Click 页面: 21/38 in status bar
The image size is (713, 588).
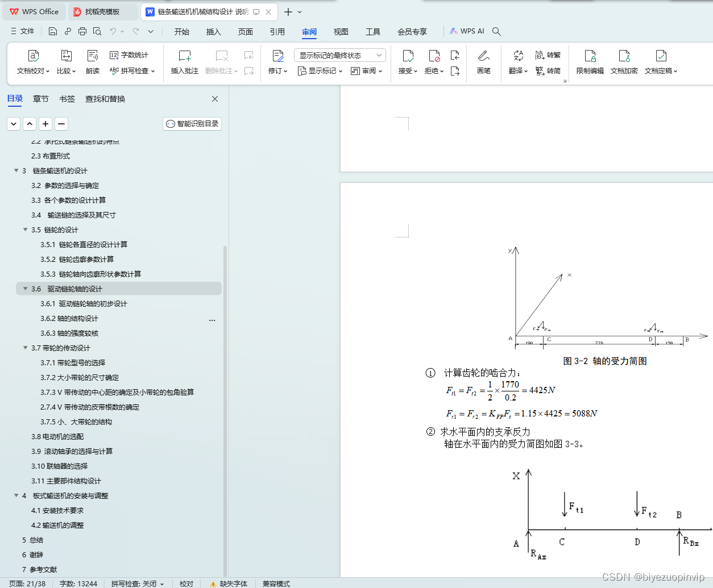click(x=27, y=583)
